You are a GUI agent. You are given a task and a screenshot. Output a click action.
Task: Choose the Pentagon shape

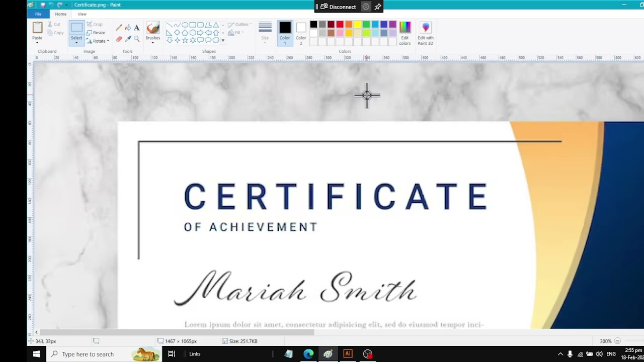[x=185, y=33]
